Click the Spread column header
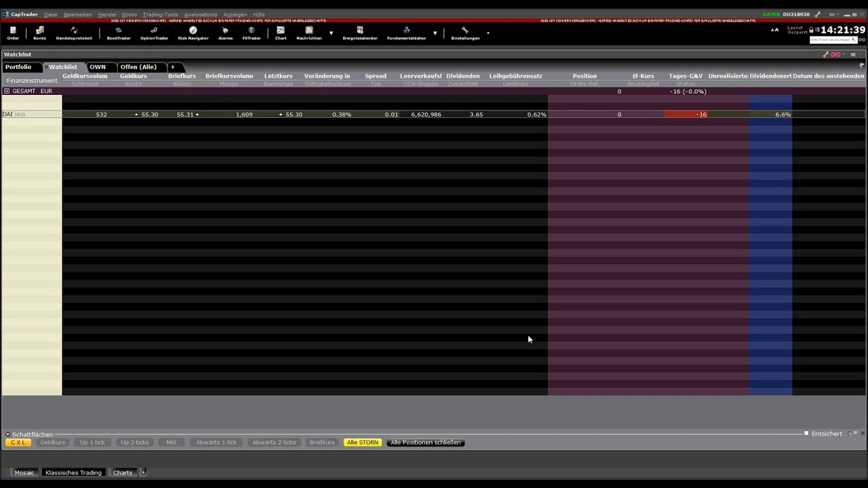The height and width of the screenshot is (488, 868). coord(375,76)
